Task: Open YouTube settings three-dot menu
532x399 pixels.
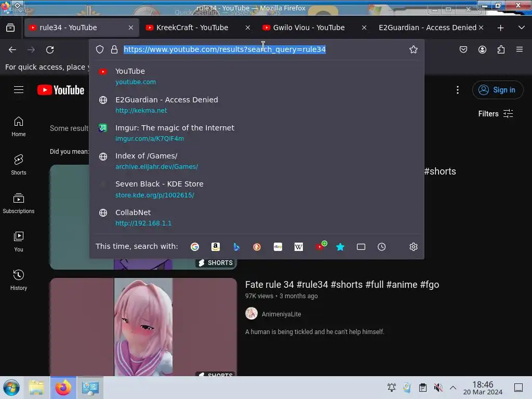Action: (x=457, y=90)
